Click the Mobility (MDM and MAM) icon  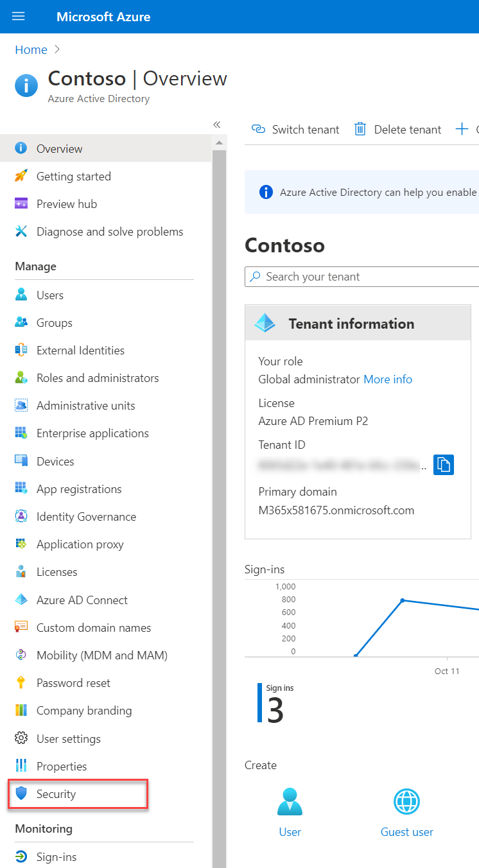pos(21,655)
